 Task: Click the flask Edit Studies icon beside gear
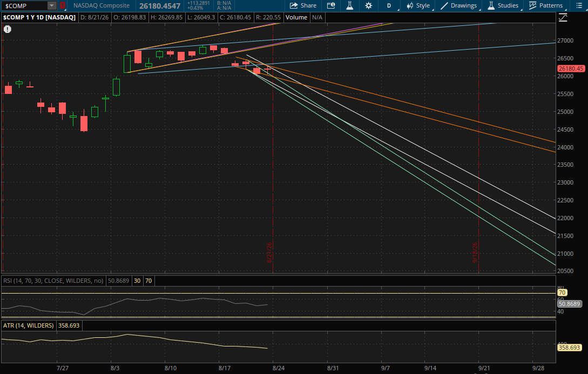coord(349,5)
